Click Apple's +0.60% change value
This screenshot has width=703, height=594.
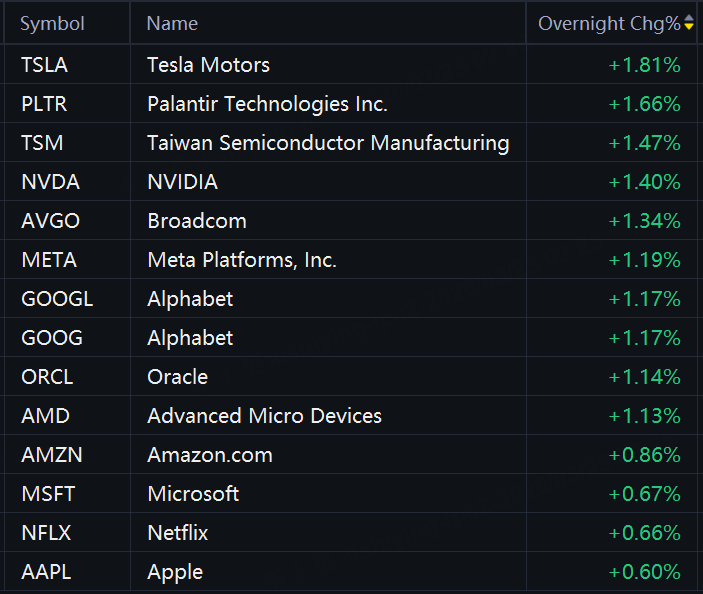[644, 572]
